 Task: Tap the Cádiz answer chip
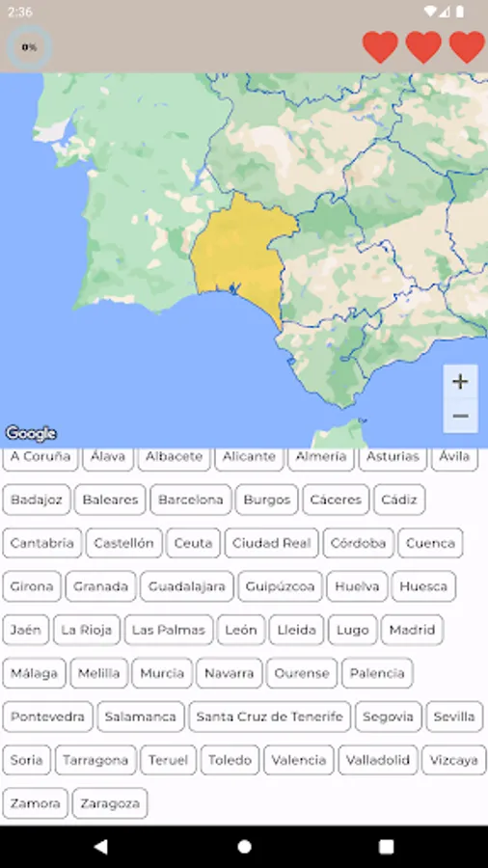[399, 500]
